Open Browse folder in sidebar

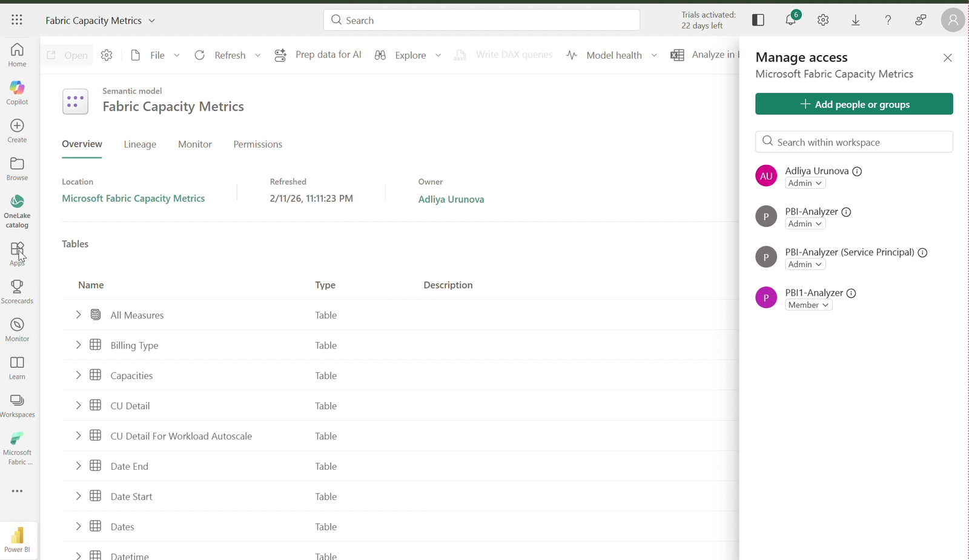17,169
